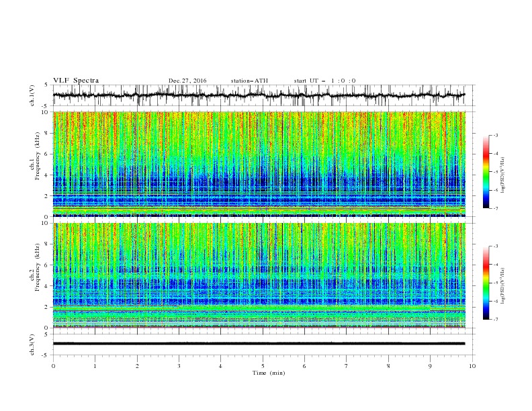
Task: Click the "ch.1(V)" waveform axis label
Action: point(32,95)
